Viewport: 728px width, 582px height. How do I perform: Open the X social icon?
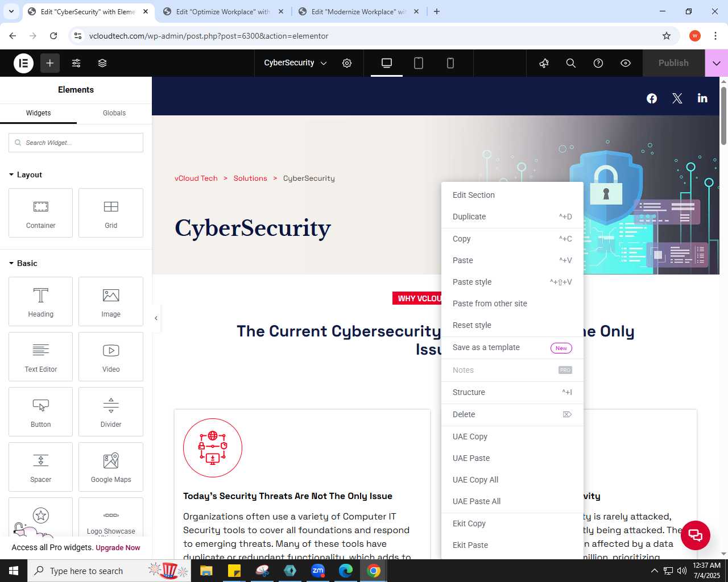pyautogui.click(x=677, y=98)
